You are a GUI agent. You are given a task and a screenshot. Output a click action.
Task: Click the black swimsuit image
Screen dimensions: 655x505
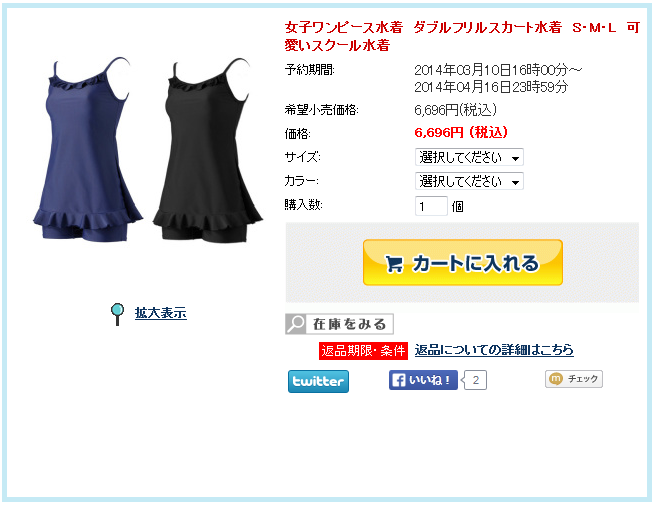coord(208,150)
